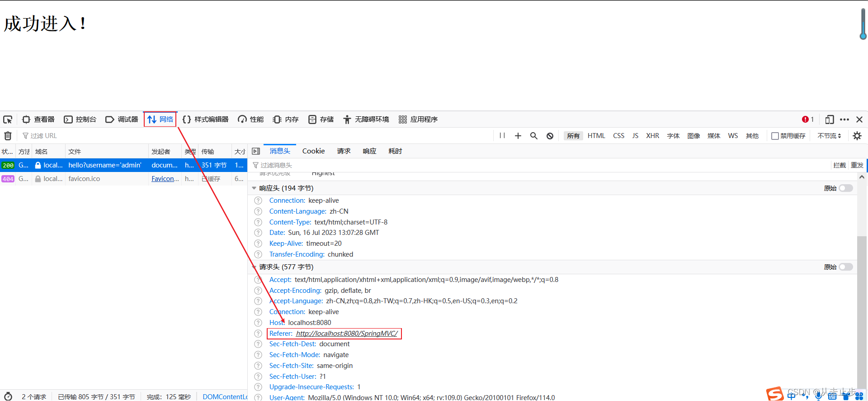Switch to the 耗时 timings tab
Viewport: 868px width, 401px height.
coord(395,151)
